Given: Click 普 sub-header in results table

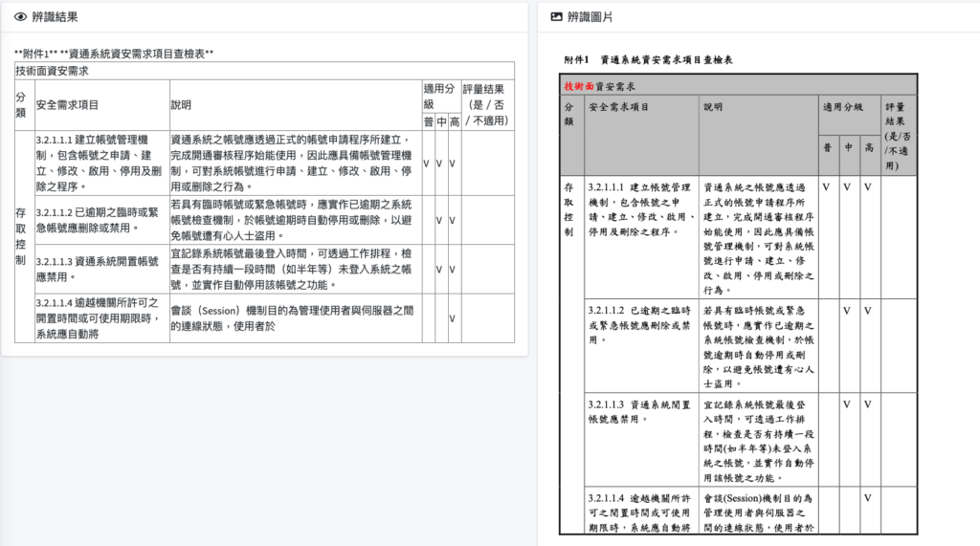Looking at the screenshot, I should (428, 121).
